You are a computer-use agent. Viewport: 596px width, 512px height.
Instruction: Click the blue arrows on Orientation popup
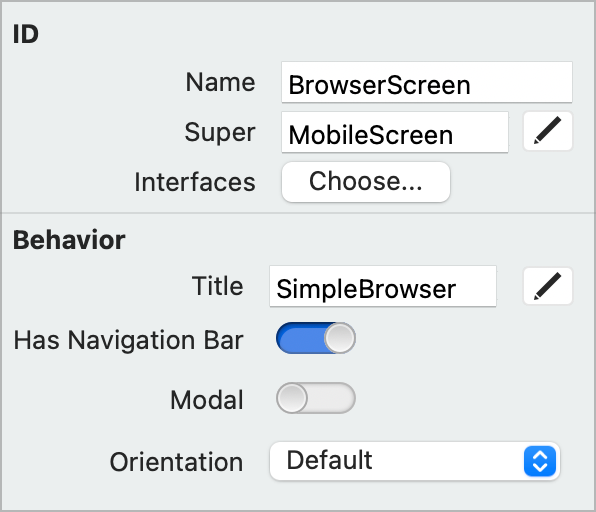pyautogui.click(x=540, y=461)
